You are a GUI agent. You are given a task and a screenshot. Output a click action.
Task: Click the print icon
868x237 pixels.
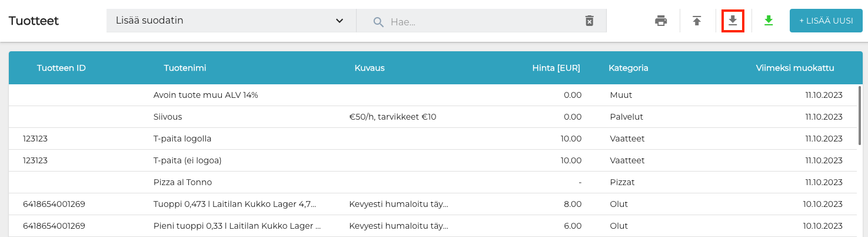(x=661, y=21)
